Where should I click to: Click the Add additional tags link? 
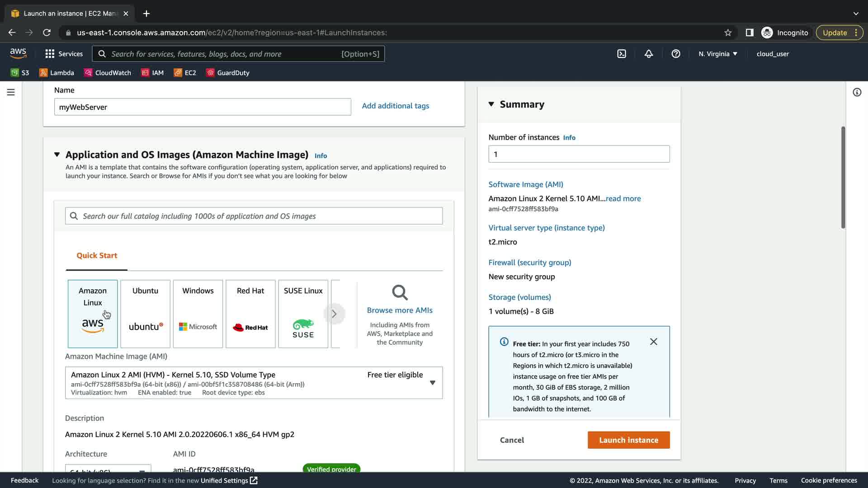[395, 106]
